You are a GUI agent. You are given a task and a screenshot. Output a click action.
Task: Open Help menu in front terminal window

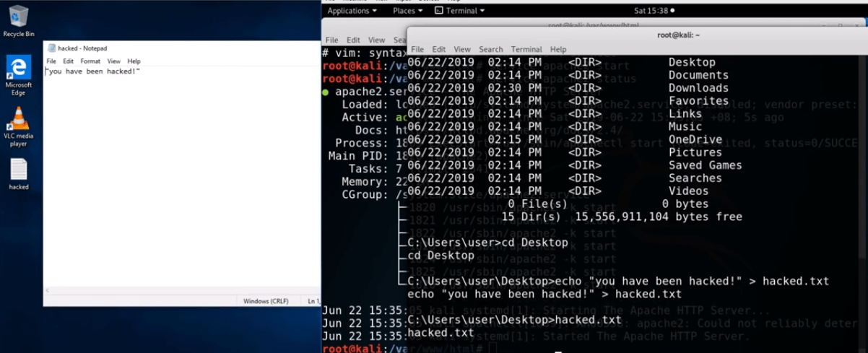558,49
